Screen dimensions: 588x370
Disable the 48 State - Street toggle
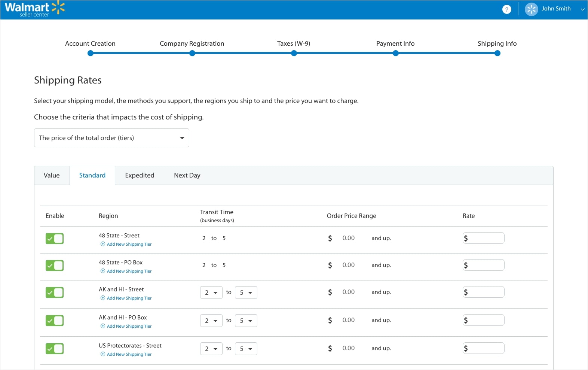point(55,239)
